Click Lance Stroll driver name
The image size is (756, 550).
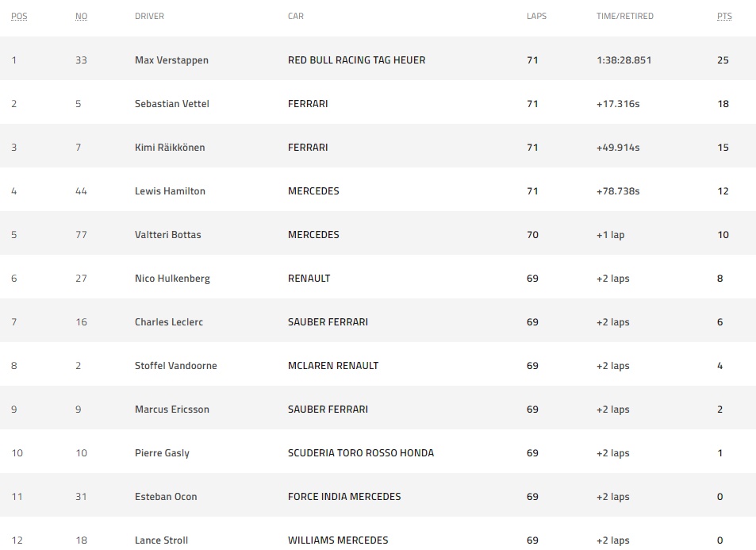pyautogui.click(x=162, y=540)
